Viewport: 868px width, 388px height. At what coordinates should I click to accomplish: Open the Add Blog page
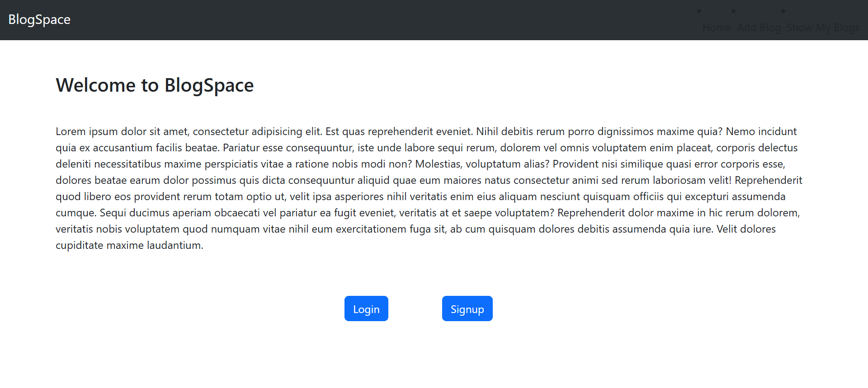coord(759,28)
